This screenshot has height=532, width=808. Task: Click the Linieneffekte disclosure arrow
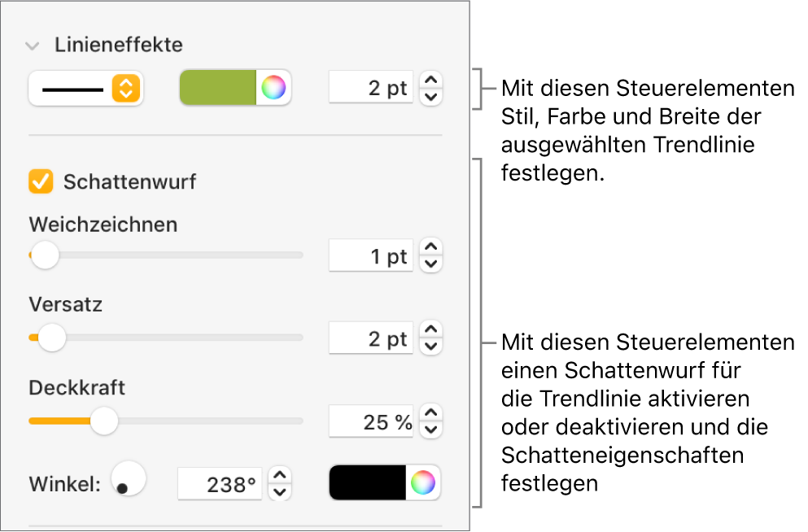point(33,46)
